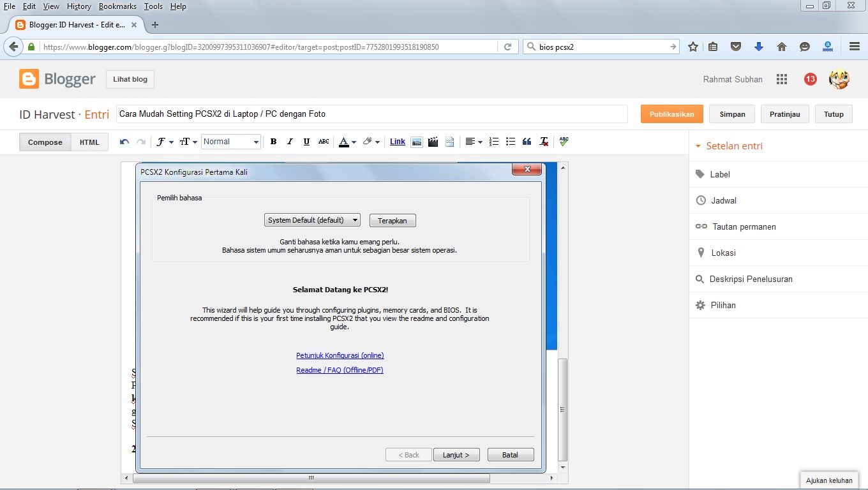The image size is (868, 490).
Task: Click the redo arrow icon
Action: [141, 142]
